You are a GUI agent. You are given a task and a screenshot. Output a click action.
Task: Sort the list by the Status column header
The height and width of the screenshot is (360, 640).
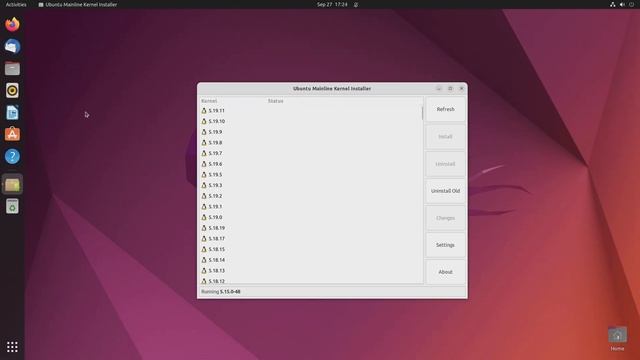(276, 101)
